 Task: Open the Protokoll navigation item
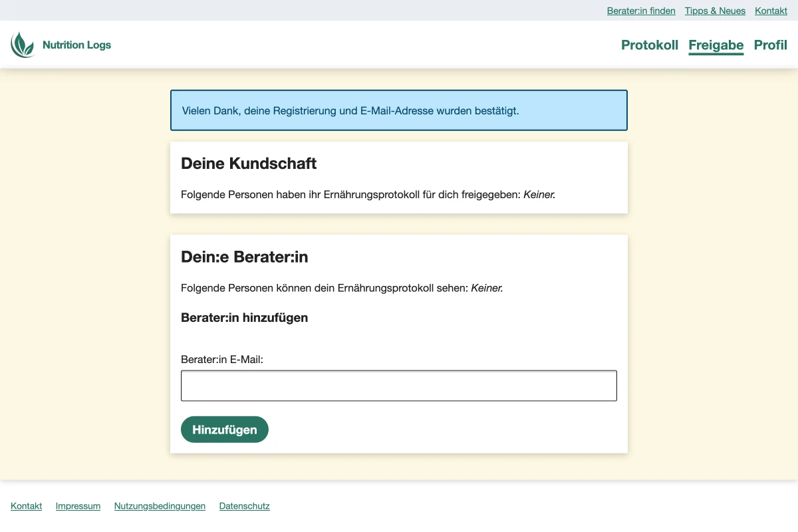point(650,45)
